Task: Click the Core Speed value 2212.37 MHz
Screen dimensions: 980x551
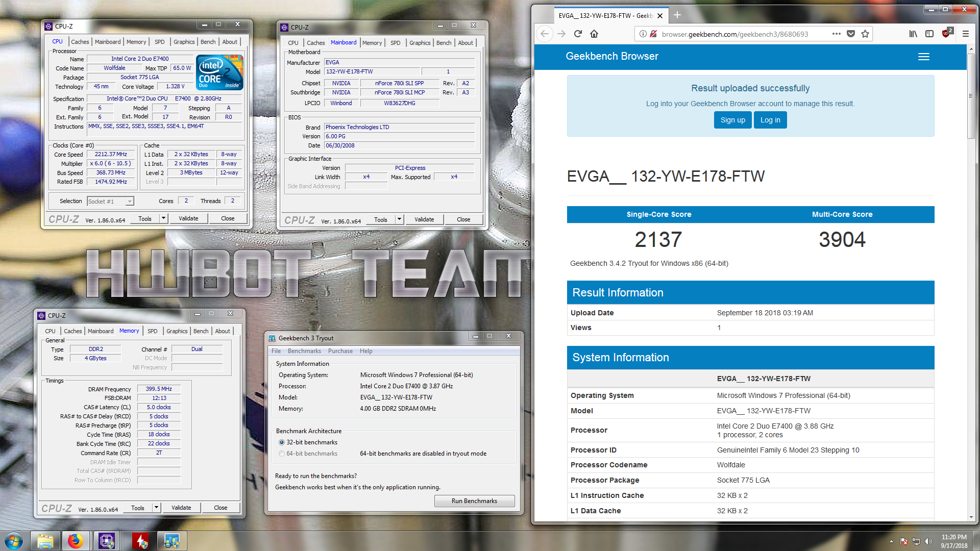Action: [x=111, y=154]
